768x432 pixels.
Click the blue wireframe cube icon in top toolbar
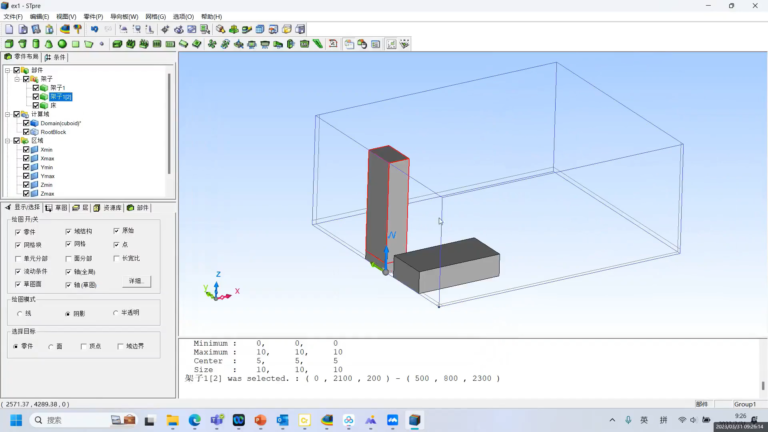(260, 29)
